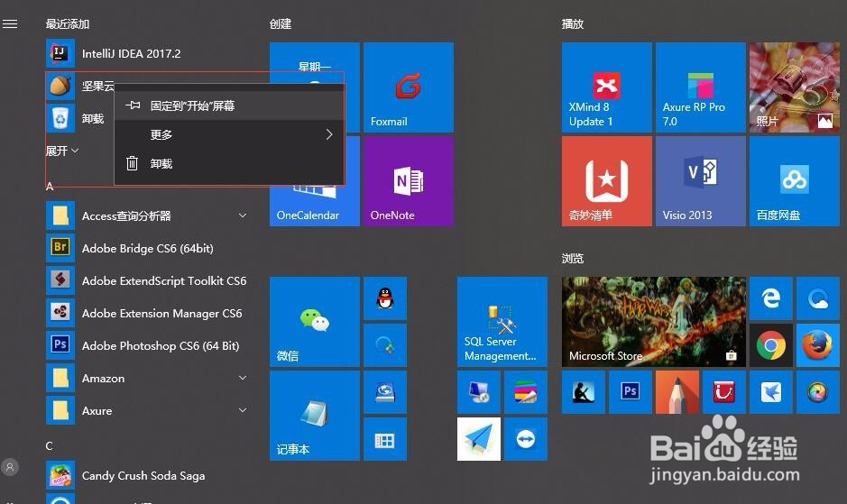The width and height of the screenshot is (847, 504).
Task: Click the 浏览 tile group header
Action: coord(573,258)
